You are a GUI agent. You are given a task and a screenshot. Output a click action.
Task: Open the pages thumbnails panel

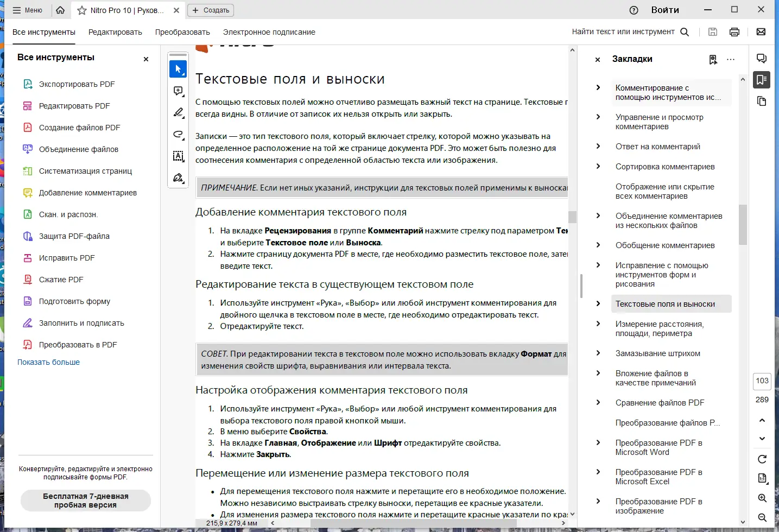762,101
